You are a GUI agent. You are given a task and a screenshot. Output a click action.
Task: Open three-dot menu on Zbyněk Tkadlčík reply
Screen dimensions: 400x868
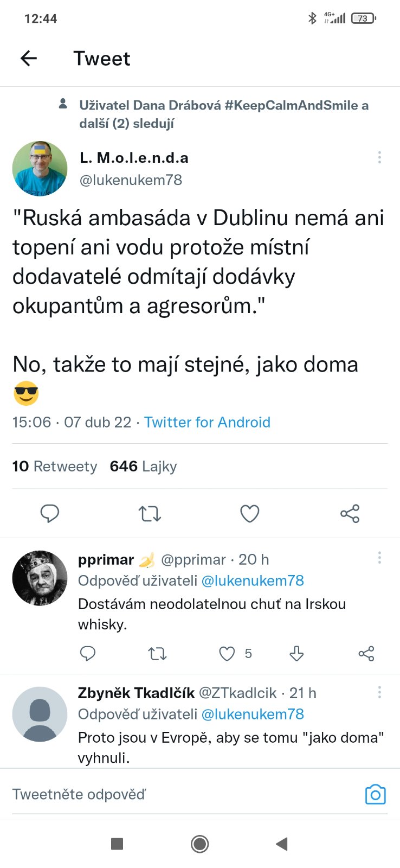(379, 692)
